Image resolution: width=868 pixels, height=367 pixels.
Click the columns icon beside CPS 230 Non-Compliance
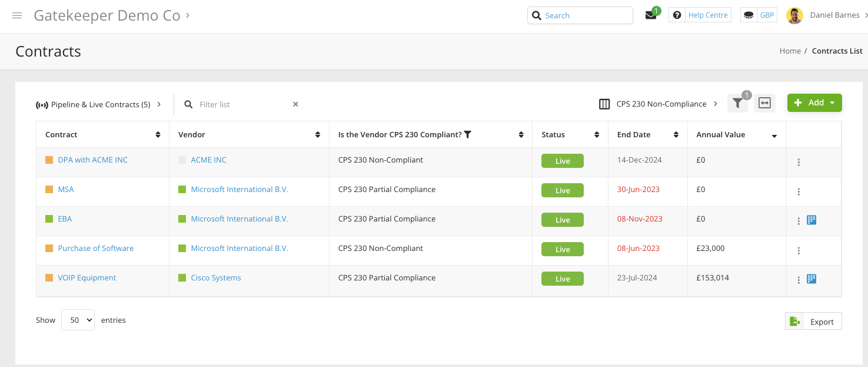coord(604,104)
